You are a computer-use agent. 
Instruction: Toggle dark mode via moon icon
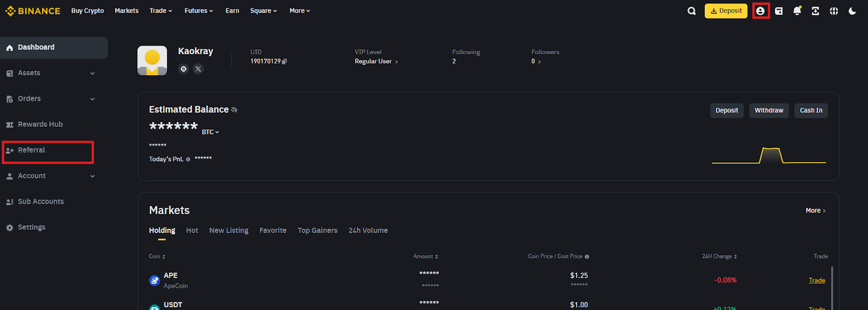coord(852,11)
